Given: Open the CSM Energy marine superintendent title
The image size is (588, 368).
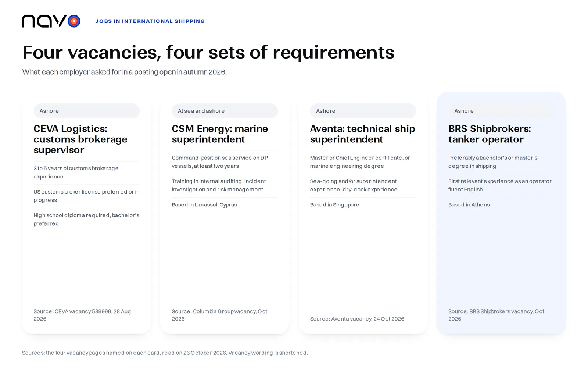Looking at the screenshot, I should (220, 134).
